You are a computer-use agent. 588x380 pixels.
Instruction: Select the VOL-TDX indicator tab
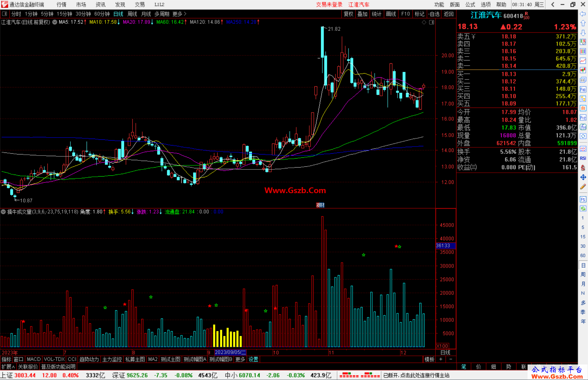(x=54, y=359)
